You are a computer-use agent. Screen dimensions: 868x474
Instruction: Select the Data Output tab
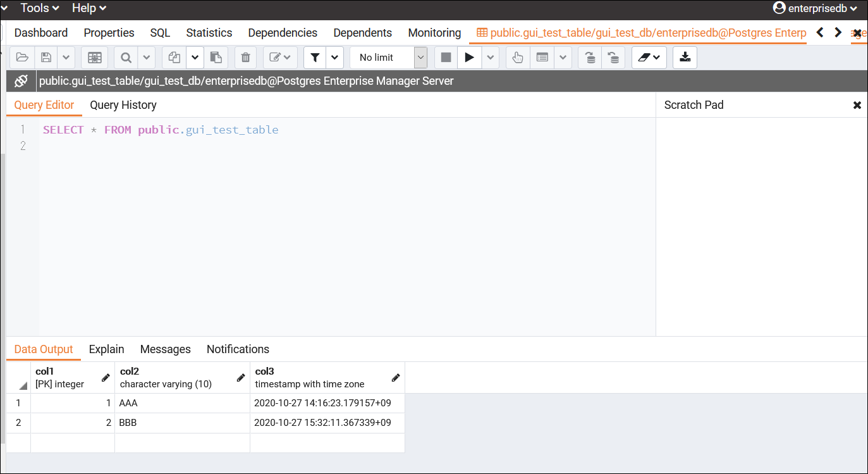(44, 349)
